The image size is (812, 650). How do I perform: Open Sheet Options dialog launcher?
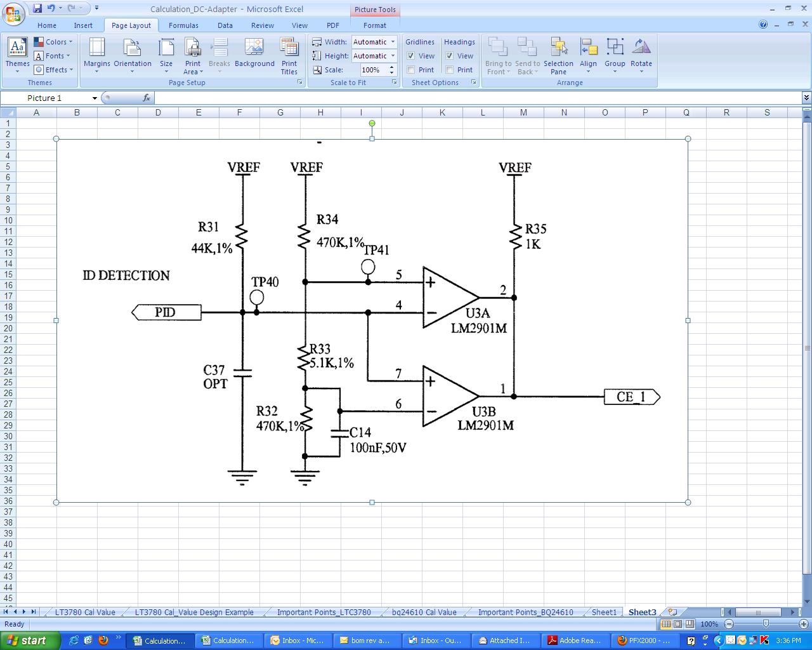click(x=473, y=83)
